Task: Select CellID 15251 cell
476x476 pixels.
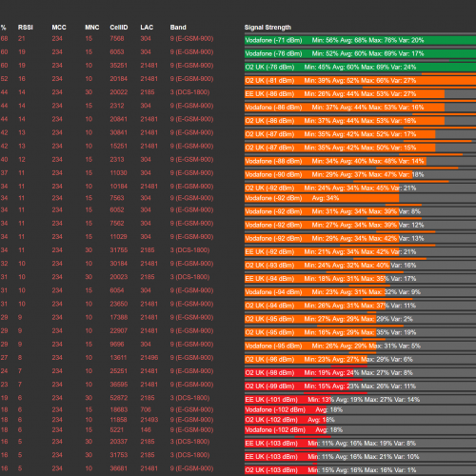Action: [118, 146]
